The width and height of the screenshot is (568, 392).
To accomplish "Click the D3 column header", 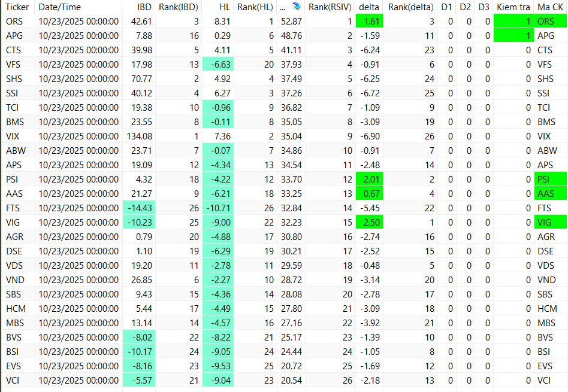I will [x=484, y=7].
